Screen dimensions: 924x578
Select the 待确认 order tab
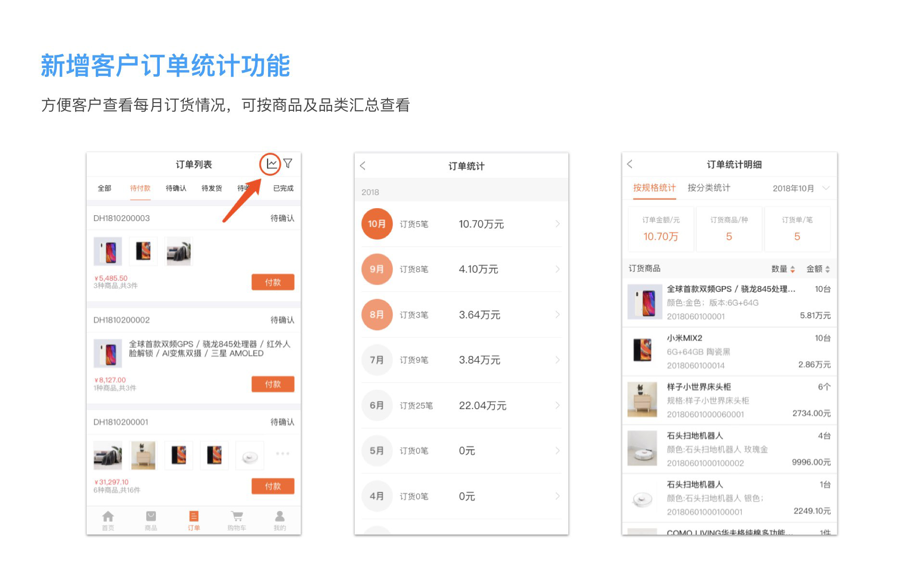click(176, 188)
